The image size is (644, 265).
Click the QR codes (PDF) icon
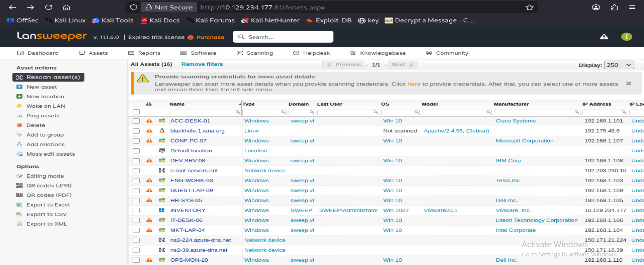coord(19,195)
